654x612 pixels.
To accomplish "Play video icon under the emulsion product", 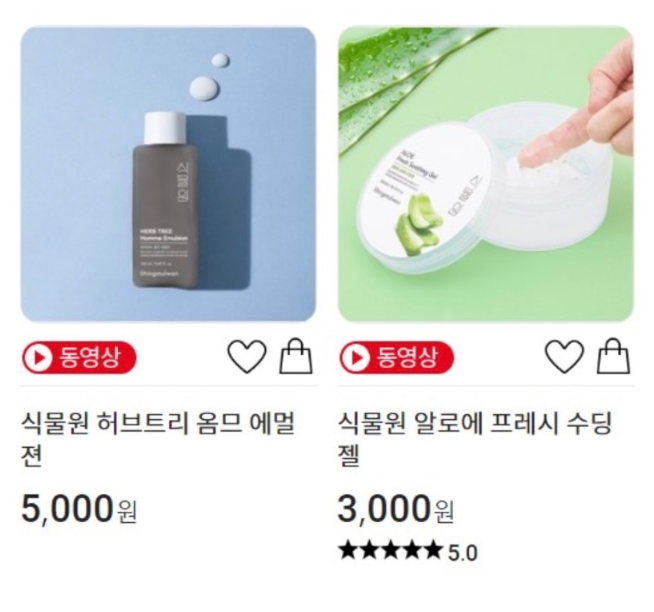I will click(38, 358).
